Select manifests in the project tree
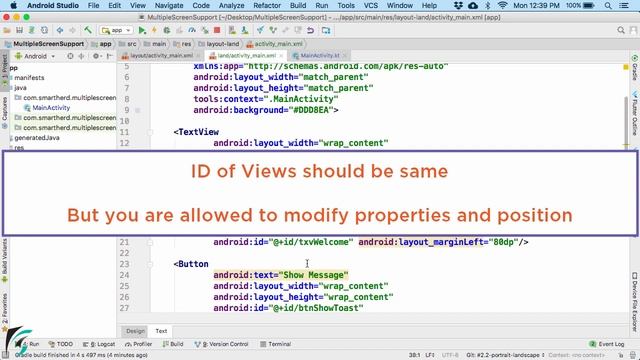The height and width of the screenshot is (360, 640). coord(29,78)
